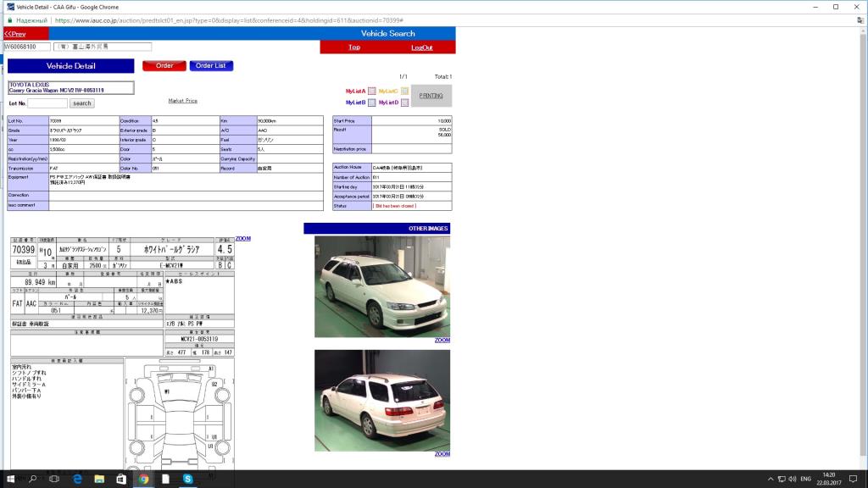Click the translate page icon in address bar
This screenshot has height=488, width=868.
(860, 20)
